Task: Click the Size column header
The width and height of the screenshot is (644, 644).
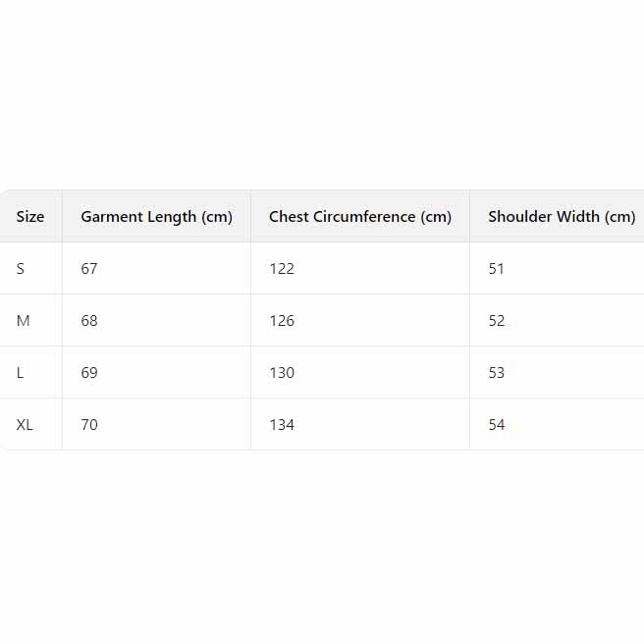Action: click(x=30, y=217)
